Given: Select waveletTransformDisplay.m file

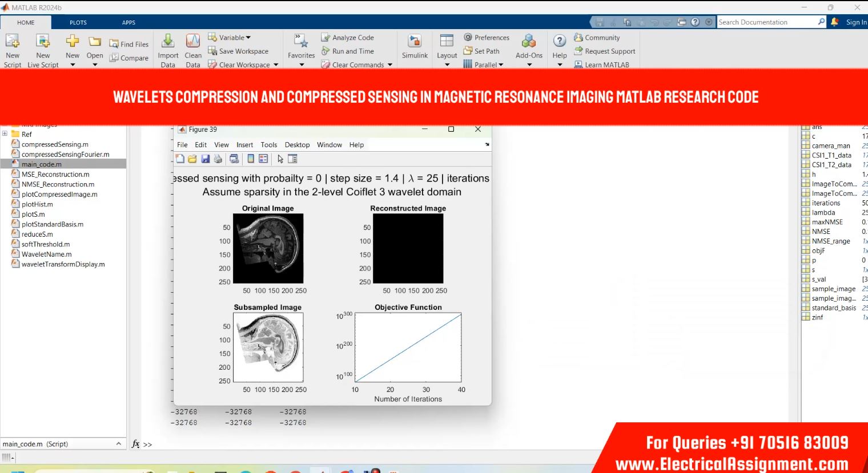Looking at the screenshot, I should [x=63, y=264].
